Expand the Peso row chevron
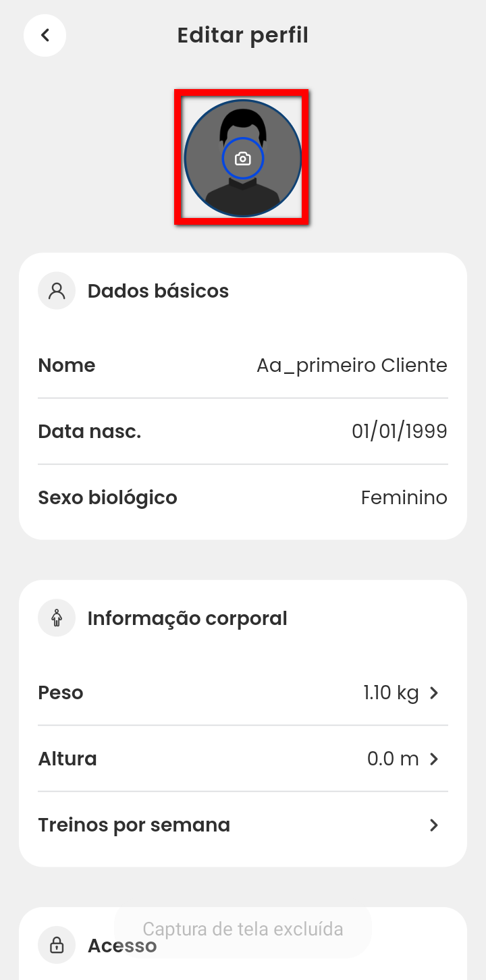Viewport: 486px width, 980px height. [434, 692]
